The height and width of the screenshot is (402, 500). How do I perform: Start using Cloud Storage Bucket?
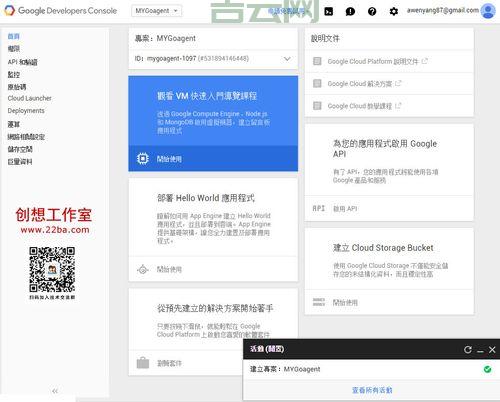[345, 303]
